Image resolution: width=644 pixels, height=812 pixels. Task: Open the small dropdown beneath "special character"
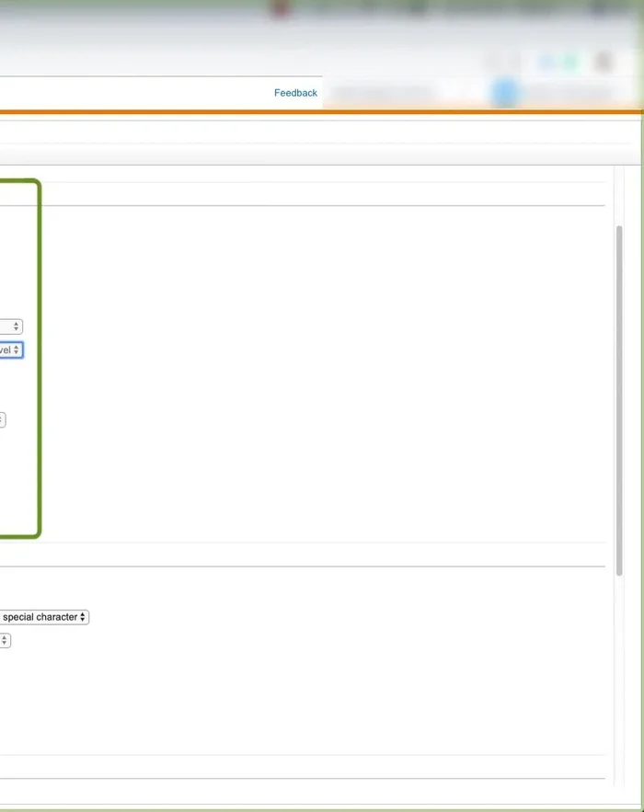point(5,640)
